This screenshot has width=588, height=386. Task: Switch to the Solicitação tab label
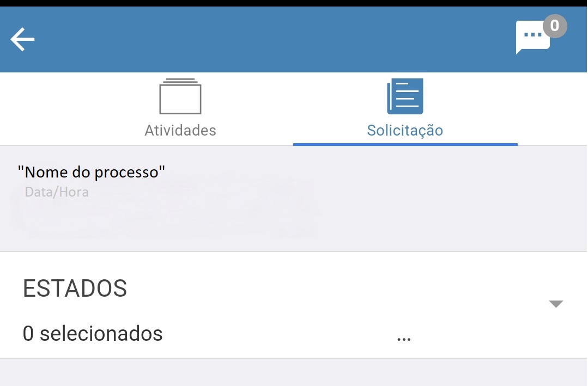(x=405, y=131)
